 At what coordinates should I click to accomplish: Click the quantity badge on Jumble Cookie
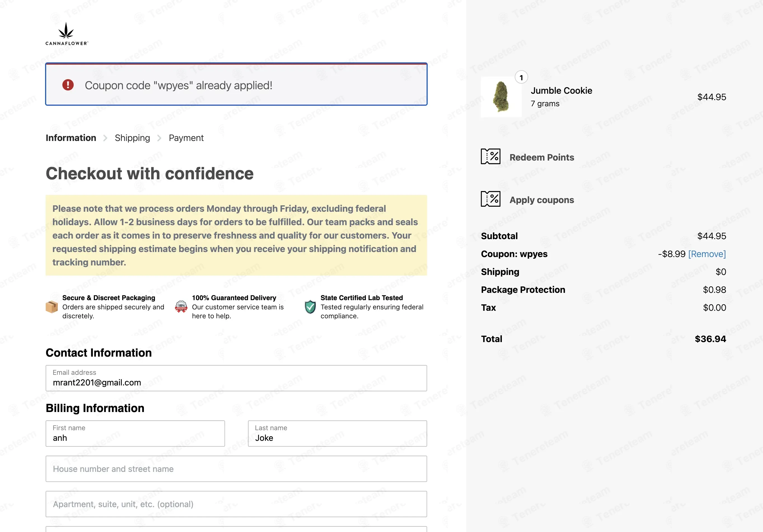point(521,77)
